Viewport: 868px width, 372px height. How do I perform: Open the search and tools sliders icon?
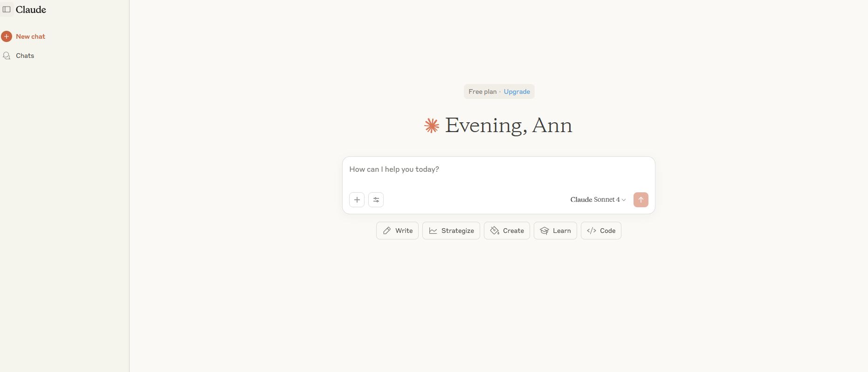(376, 200)
